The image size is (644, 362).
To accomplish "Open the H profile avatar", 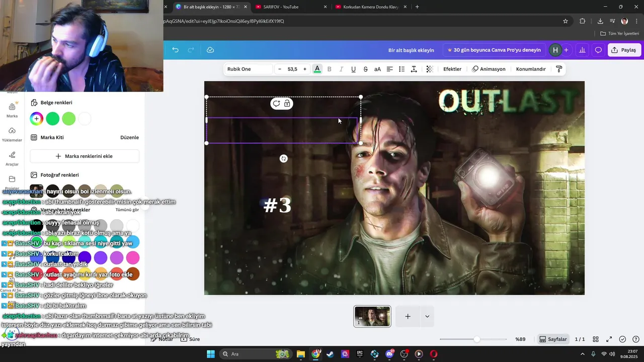I will [x=555, y=50].
